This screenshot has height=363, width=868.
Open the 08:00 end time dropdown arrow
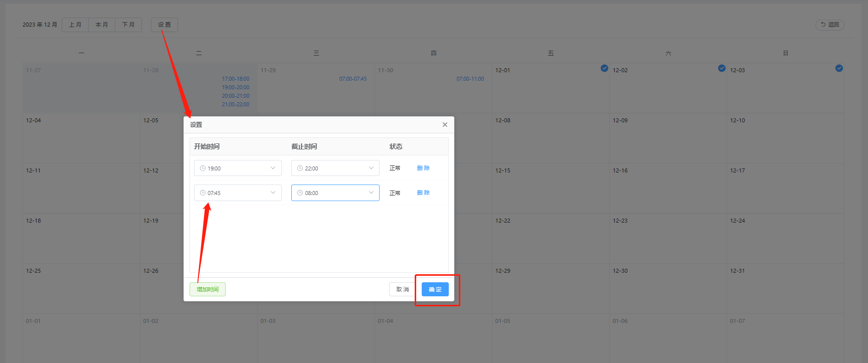[371, 193]
